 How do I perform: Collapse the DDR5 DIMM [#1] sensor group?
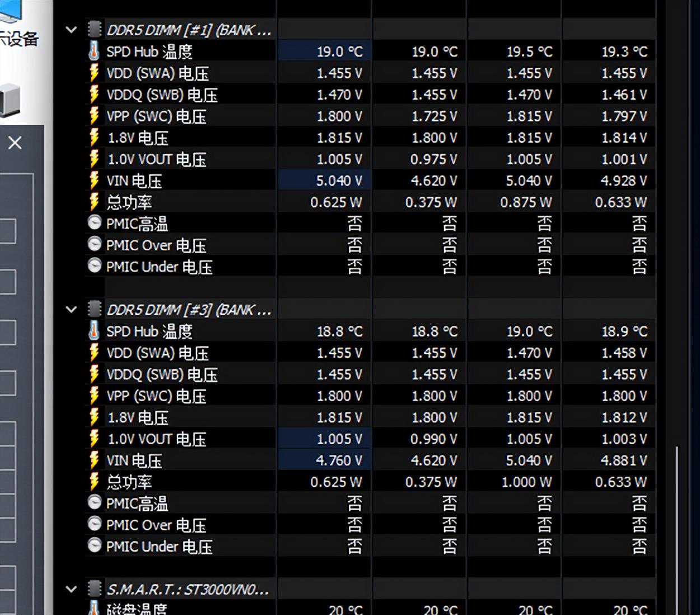point(71,30)
